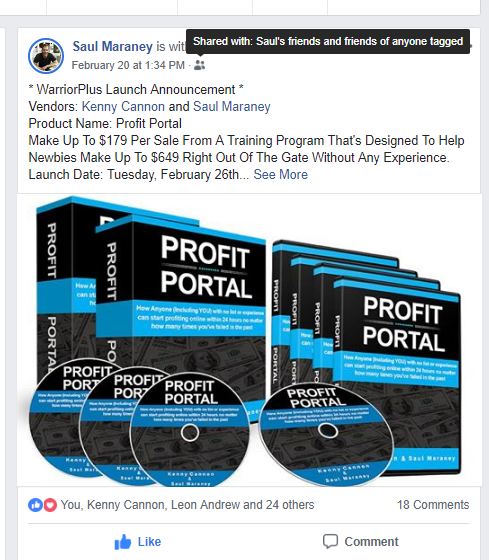Click the blue thumbs-up reaction icon
Screen dimensions: 489x560
point(35,505)
